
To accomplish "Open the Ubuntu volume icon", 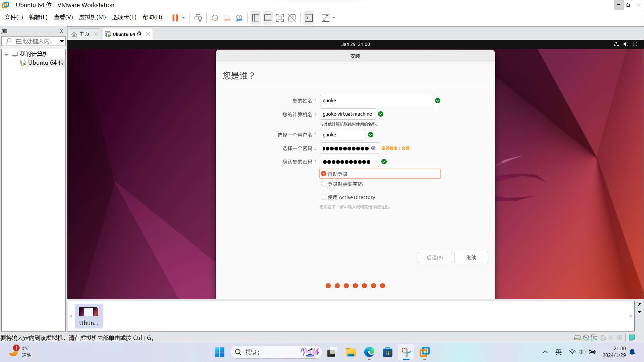I will pos(626,44).
